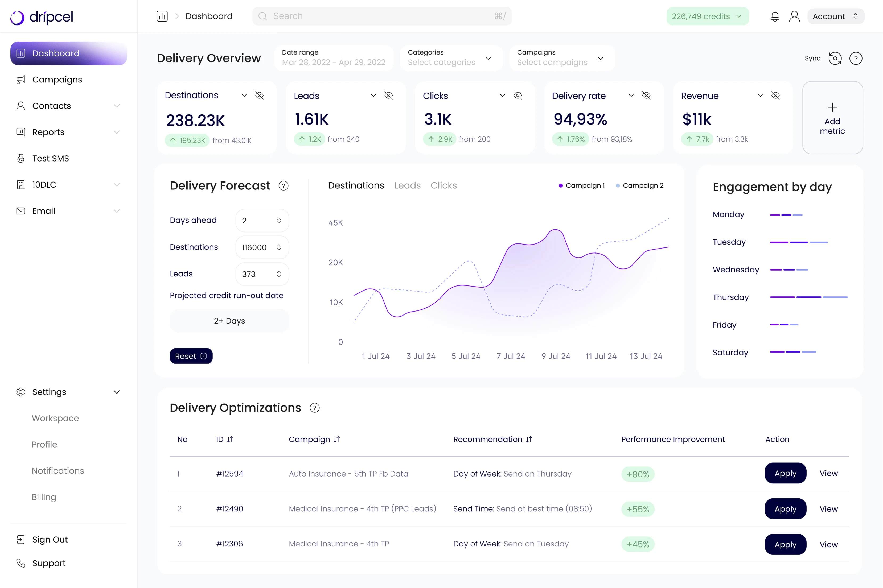This screenshot has width=883, height=588.
Task: Open the Delivery Forecast help icon
Action: tap(284, 185)
